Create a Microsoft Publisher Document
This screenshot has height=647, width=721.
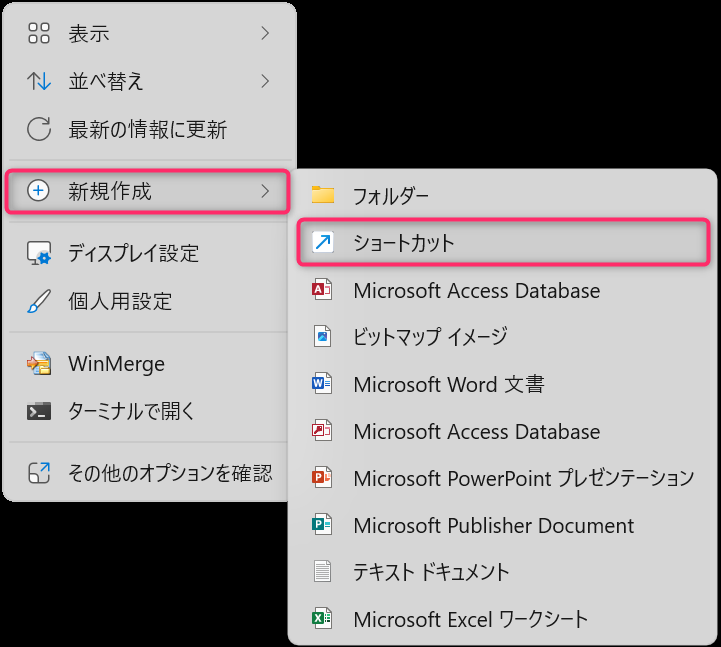click(504, 525)
